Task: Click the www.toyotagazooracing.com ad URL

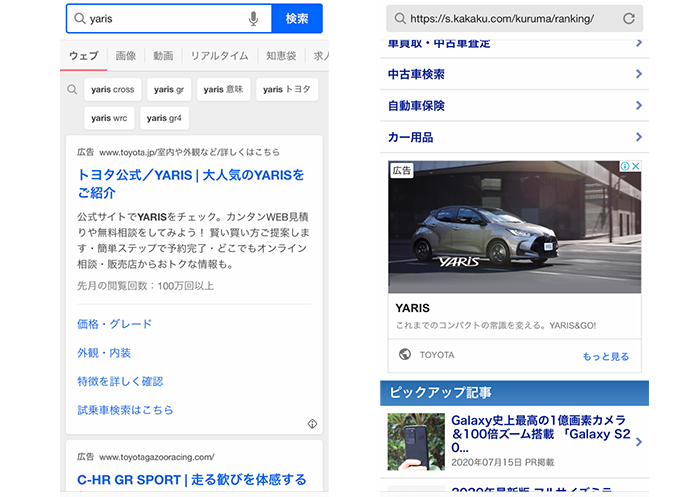Action: 157,457
